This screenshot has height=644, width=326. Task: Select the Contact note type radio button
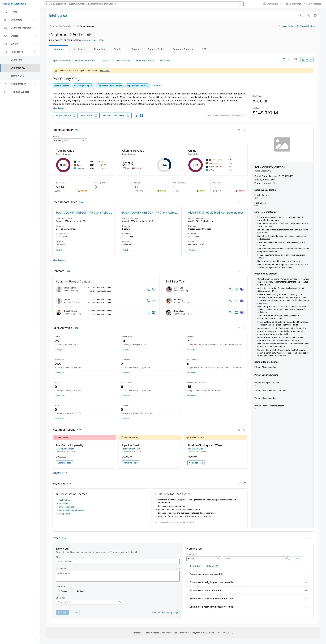click(74, 591)
